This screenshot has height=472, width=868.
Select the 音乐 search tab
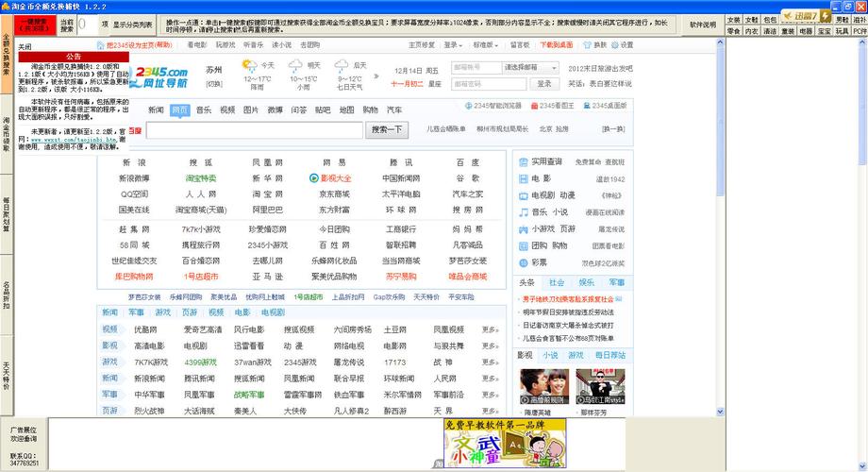click(204, 110)
